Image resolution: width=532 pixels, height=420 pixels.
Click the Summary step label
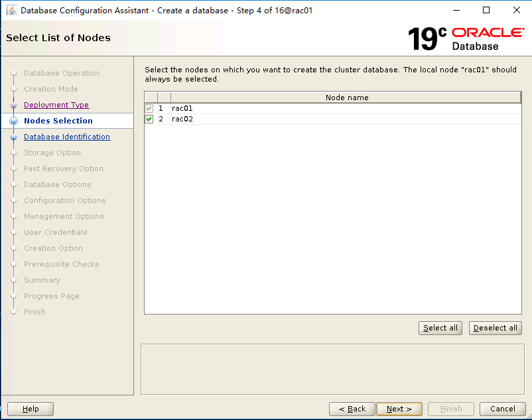[x=42, y=280]
